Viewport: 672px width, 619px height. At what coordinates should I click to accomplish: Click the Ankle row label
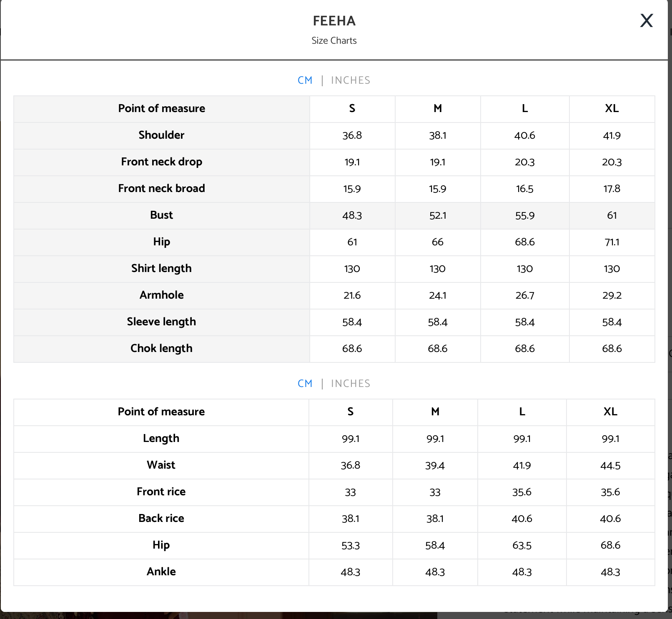tap(161, 572)
